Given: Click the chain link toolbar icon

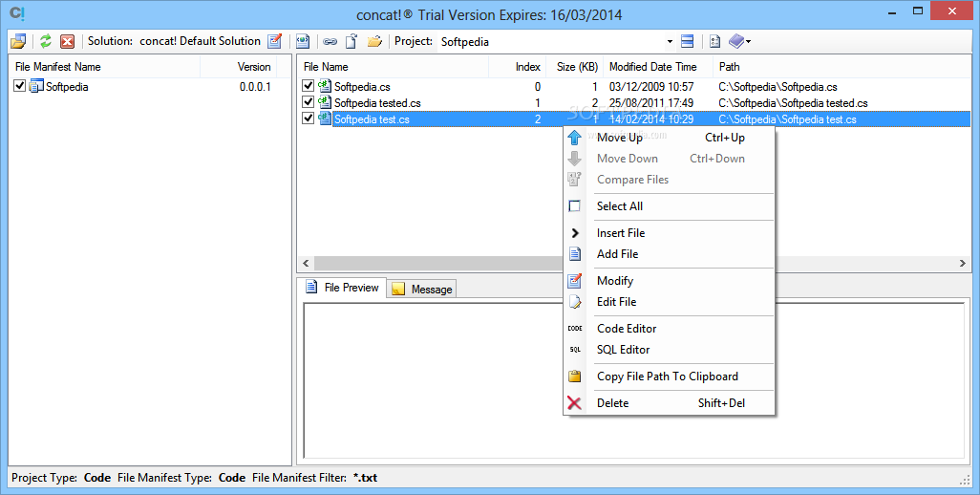Looking at the screenshot, I should (x=330, y=42).
